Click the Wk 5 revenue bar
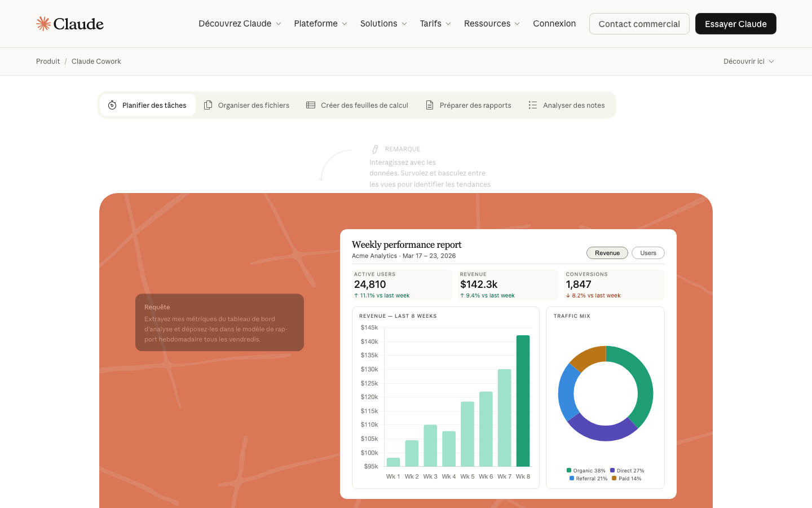812x508 pixels. coord(467,434)
